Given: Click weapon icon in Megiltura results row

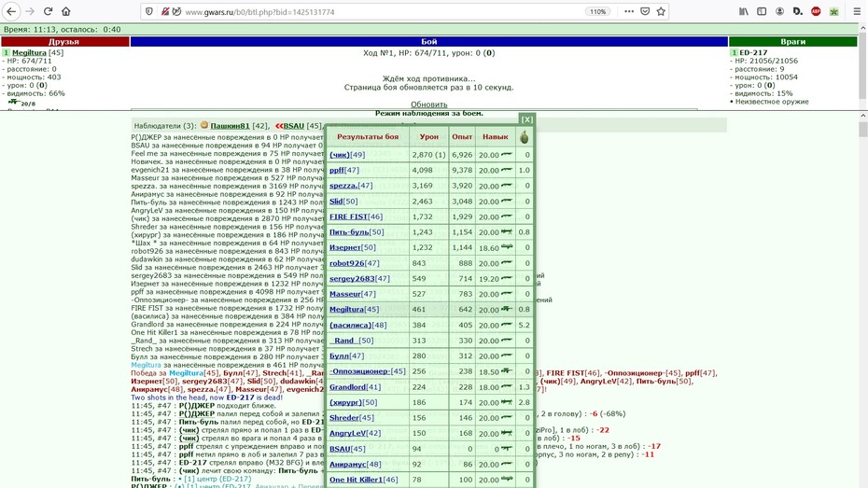Looking at the screenshot, I should 507,309.
